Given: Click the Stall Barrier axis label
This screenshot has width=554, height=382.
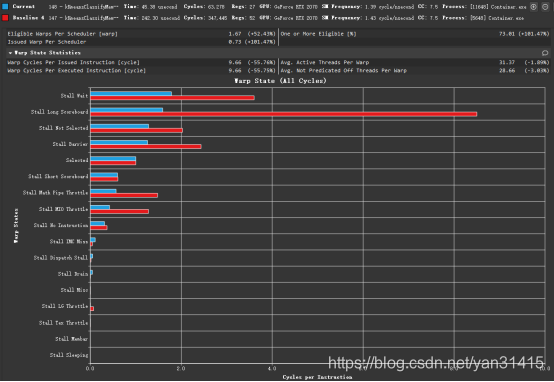Looking at the screenshot, I should click(x=70, y=144).
